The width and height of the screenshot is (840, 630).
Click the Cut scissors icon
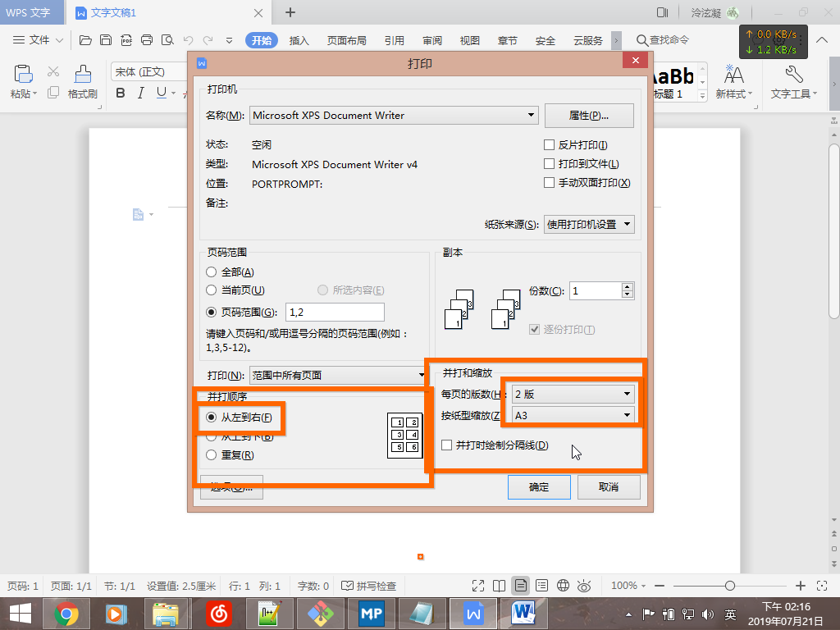(x=53, y=72)
